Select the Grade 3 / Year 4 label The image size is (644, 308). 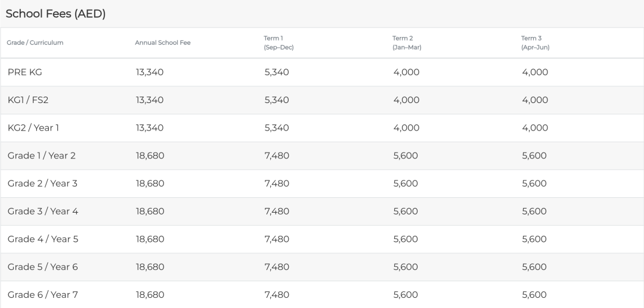43,211
